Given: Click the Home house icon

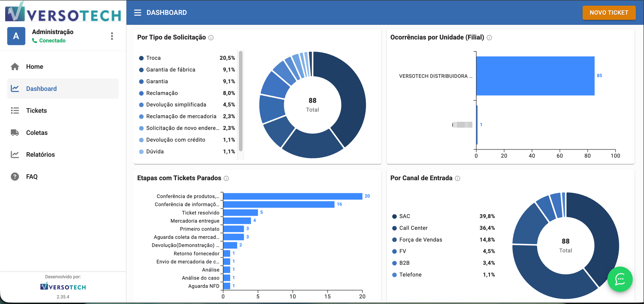Looking at the screenshot, I should 15,67.
